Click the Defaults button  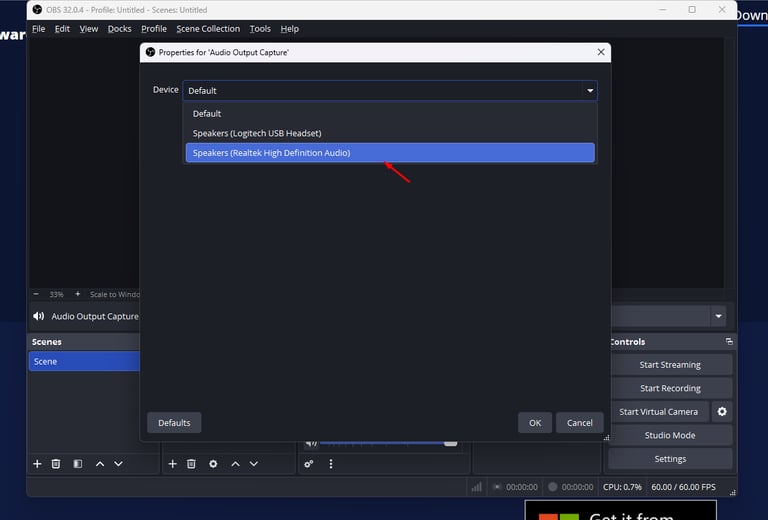point(174,423)
